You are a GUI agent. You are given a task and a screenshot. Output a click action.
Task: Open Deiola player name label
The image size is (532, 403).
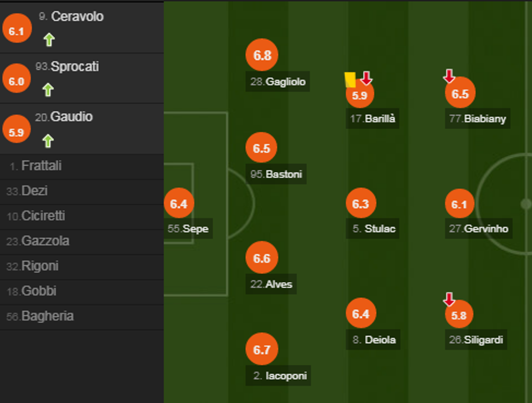(x=374, y=340)
